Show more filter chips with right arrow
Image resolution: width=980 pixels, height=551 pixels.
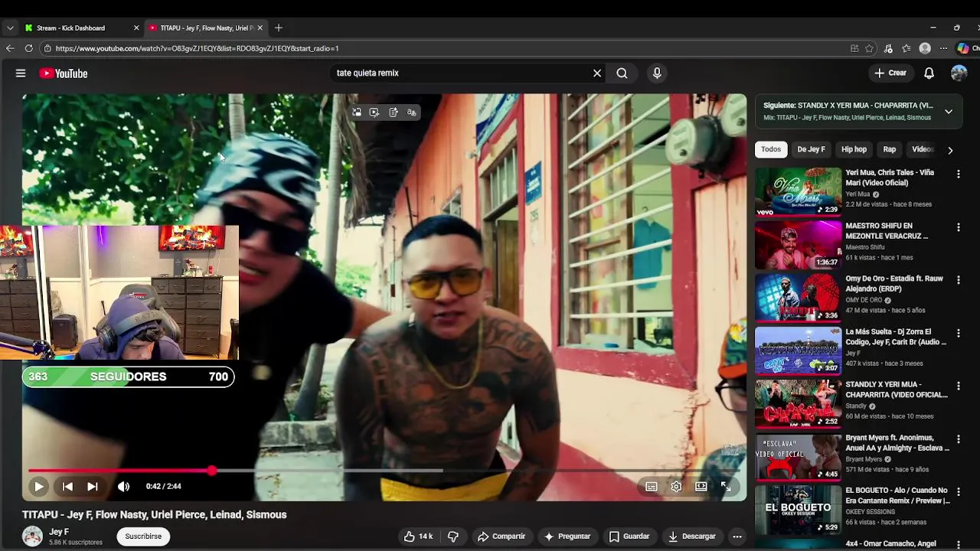pyautogui.click(x=950, y=150)
